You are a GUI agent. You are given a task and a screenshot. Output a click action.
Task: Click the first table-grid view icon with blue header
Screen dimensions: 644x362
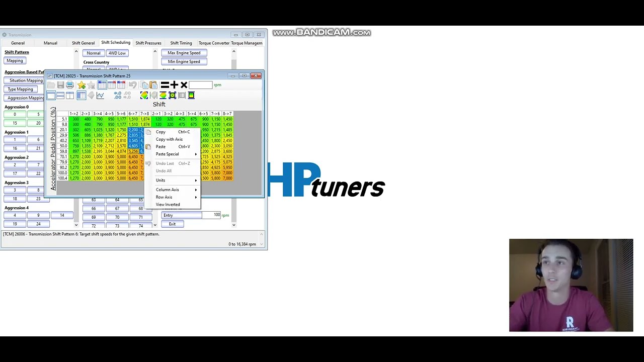pyautogui.click(x=102, y=85)
